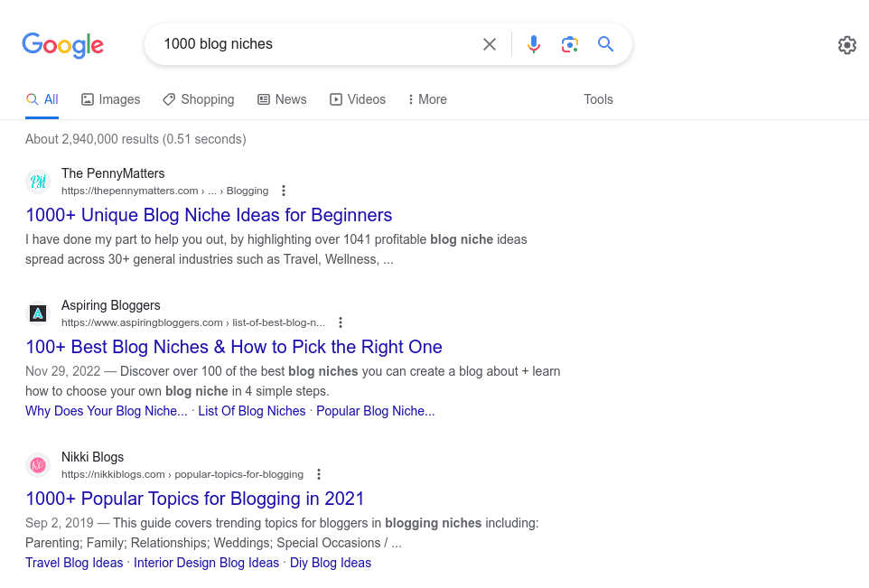Click 'About 2,940,000 results' stats text

(x=135, y=139)
